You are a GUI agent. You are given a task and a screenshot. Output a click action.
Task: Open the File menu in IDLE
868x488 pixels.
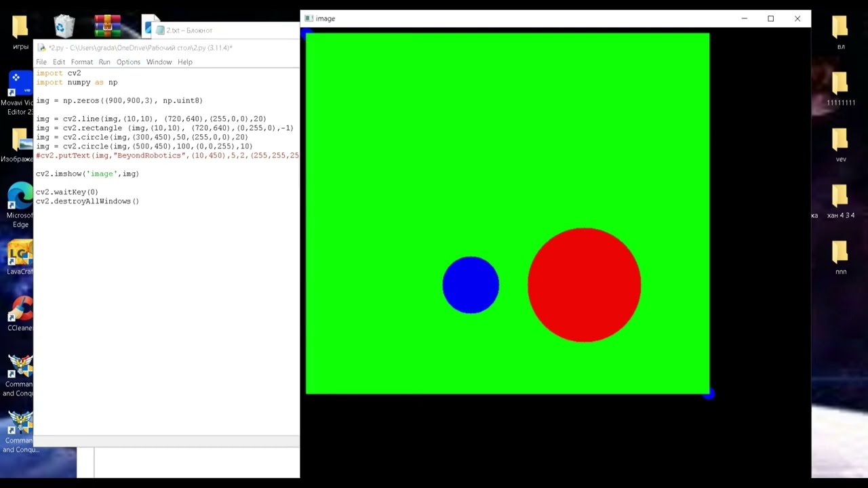[41, 62]
